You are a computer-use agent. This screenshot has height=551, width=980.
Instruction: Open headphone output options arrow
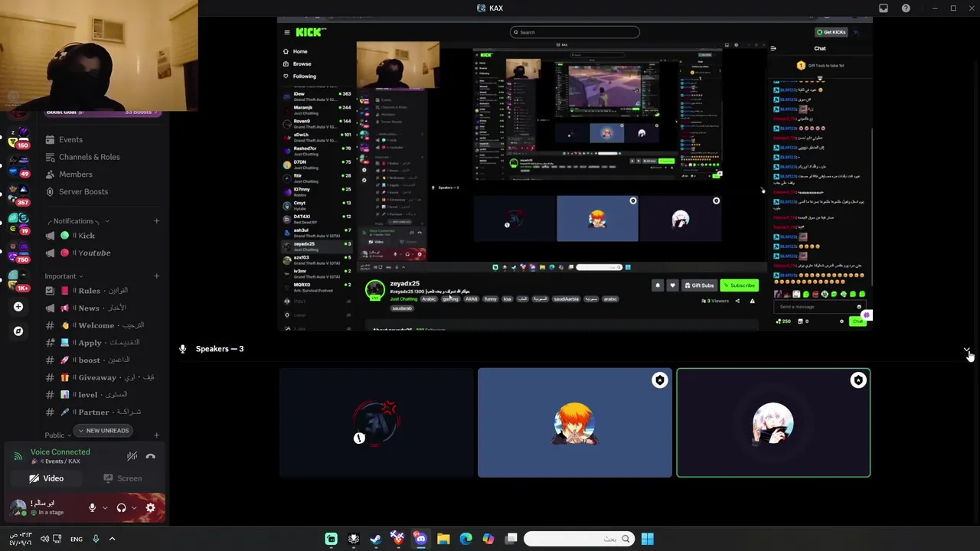[x=134, y=507]
